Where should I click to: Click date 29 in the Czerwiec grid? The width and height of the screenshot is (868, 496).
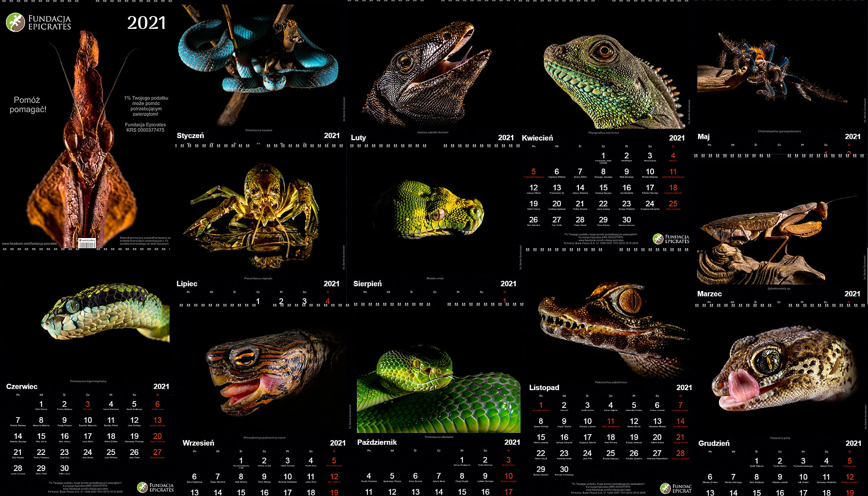tap(41, 468)
